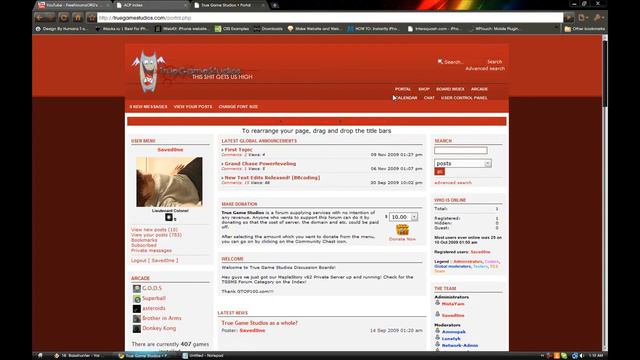Open Other bookmarks folder
The height and width of the screenshot is (360, 640).
tap(584, 29)
